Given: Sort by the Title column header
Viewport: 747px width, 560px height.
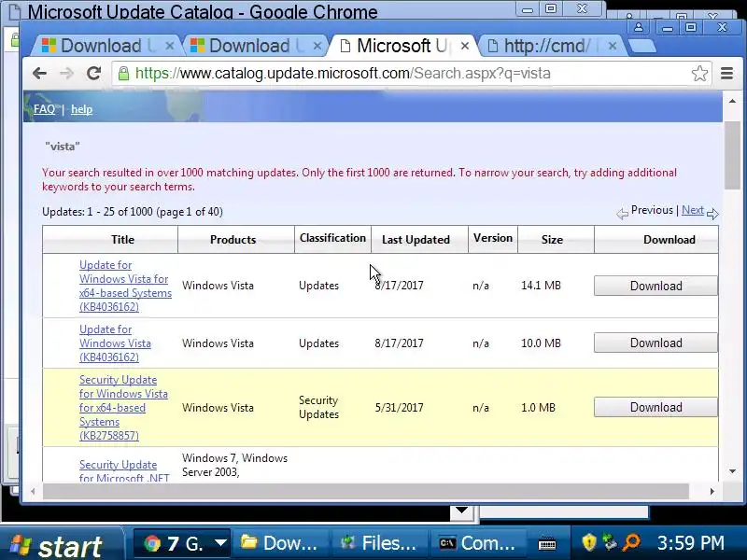Looking at the screenshot, I should tap(122, 240).
